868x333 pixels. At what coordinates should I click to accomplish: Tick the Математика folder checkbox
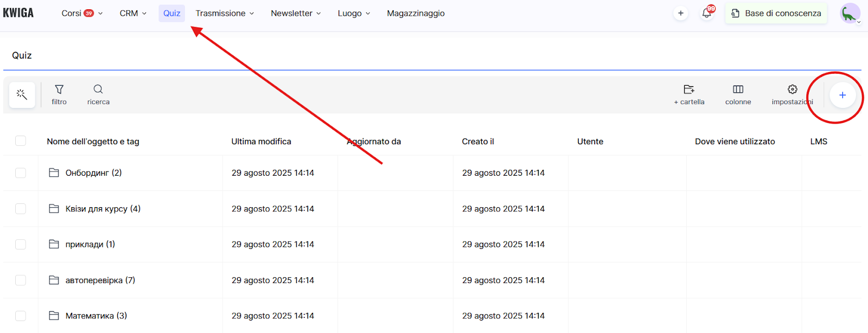(x=21, y=316)
